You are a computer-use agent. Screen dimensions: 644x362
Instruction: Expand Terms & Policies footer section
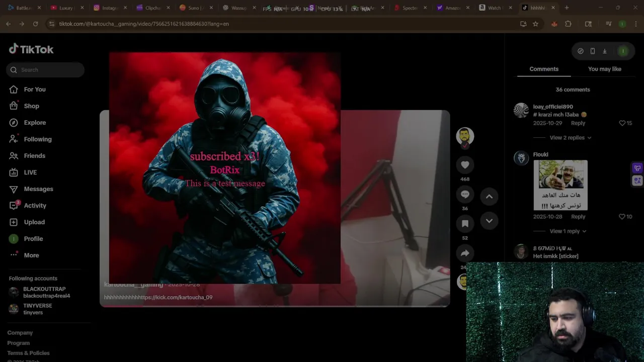[x=28, y=353]
